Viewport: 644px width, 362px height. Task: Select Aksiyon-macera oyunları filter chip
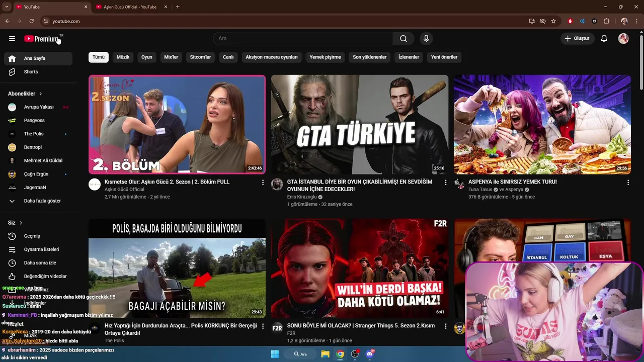(272, 57)
